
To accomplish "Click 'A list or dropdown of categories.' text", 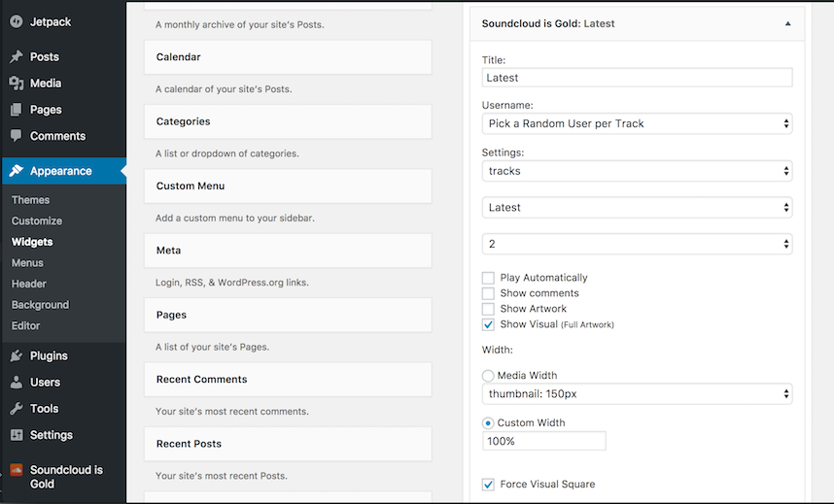I will 227,153.
